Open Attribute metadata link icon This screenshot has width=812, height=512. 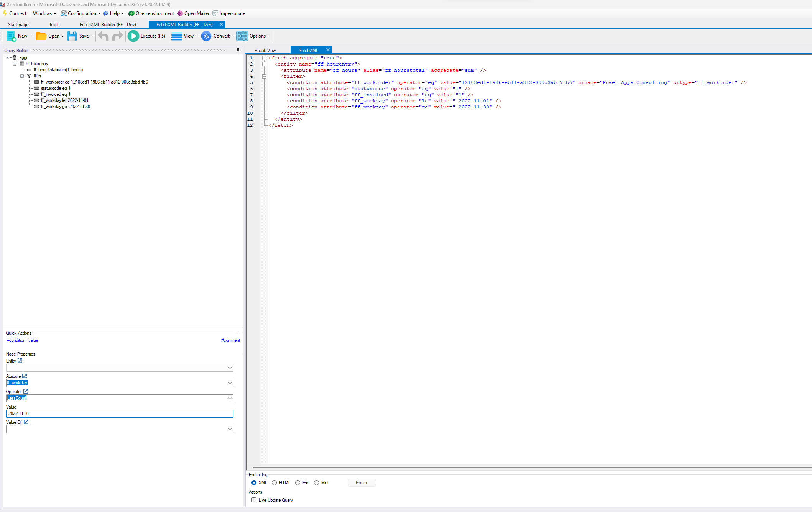(25, 376)
